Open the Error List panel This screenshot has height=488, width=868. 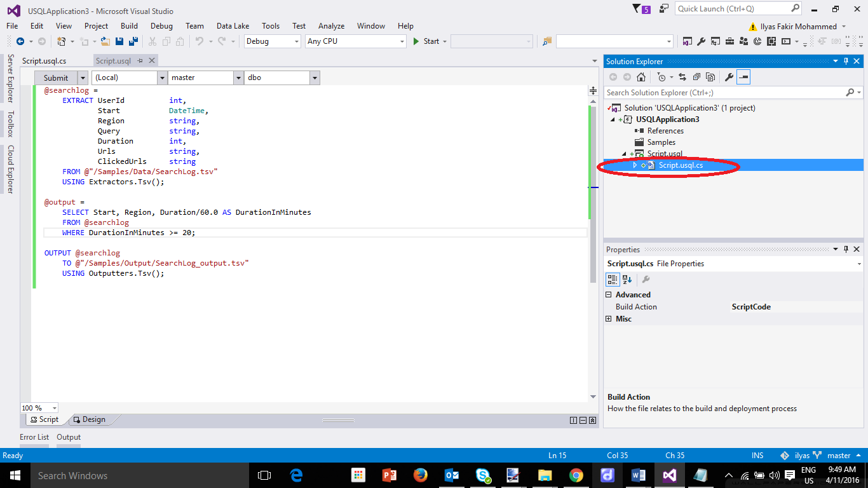point(34,437)
